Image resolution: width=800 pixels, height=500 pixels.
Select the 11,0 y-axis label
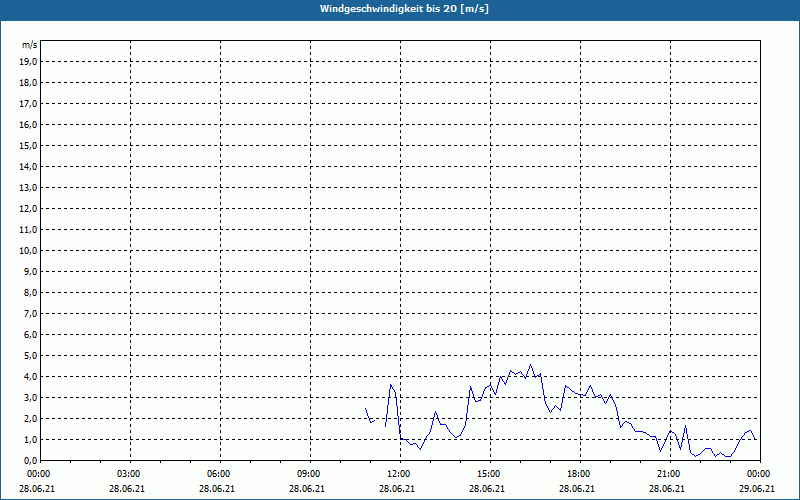[28, 230]
